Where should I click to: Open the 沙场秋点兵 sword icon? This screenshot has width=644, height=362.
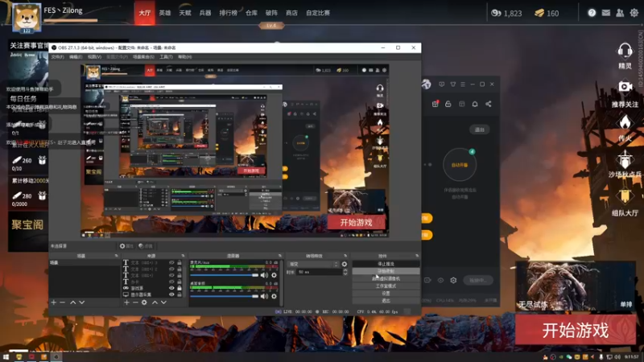click(x=625, y=158)
